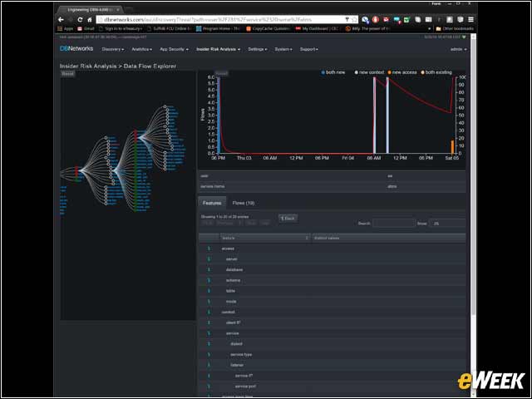Click the chart spike near Fri 06 AM
The image size is (532, 399).
(x=375, y=116)
